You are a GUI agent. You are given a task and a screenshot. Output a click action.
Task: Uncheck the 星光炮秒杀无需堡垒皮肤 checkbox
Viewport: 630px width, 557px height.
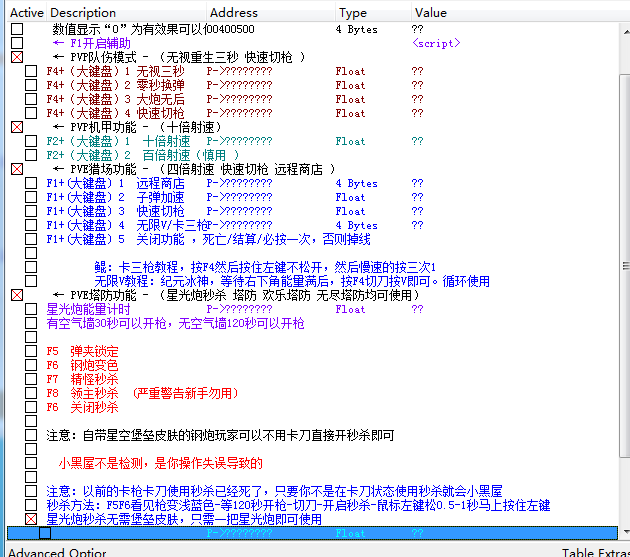31,520
